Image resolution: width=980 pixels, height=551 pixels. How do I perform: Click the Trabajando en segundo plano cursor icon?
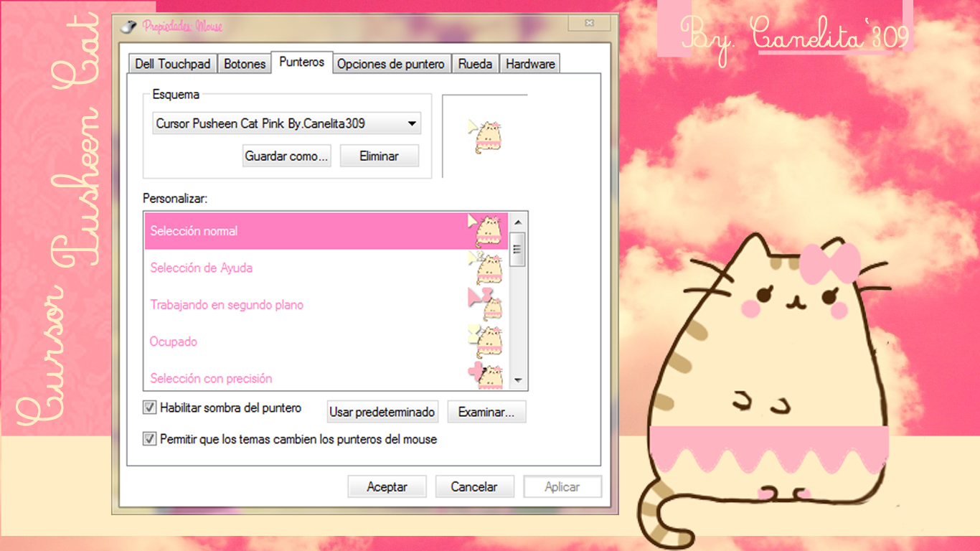tap(486, 302)
